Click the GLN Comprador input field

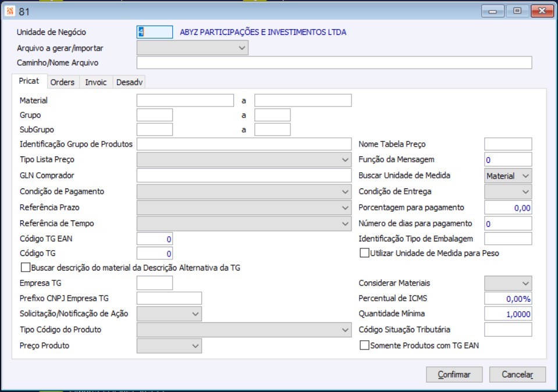(244, 176)
